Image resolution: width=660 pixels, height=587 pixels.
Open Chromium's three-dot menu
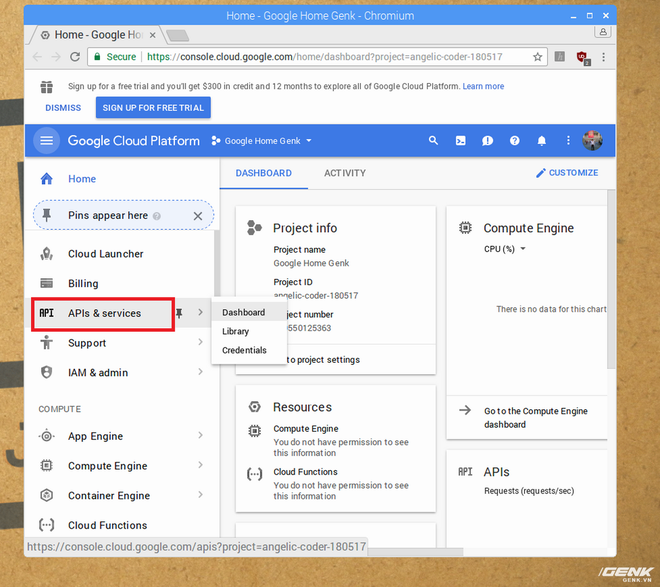coord(604,57)
